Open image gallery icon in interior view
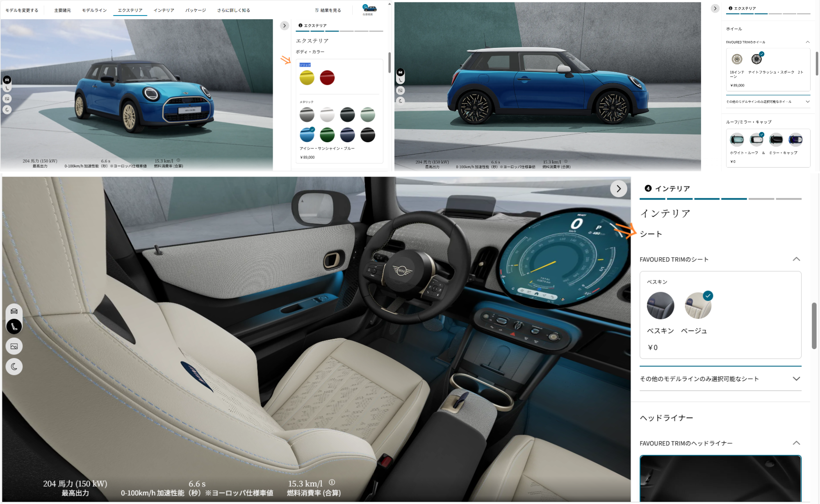The image size is (820, 504). pyautogui.click(x=14, y=347)
